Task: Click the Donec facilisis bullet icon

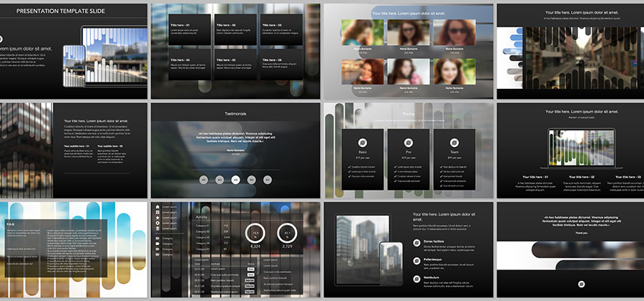Action: click(x=417, y=243)
